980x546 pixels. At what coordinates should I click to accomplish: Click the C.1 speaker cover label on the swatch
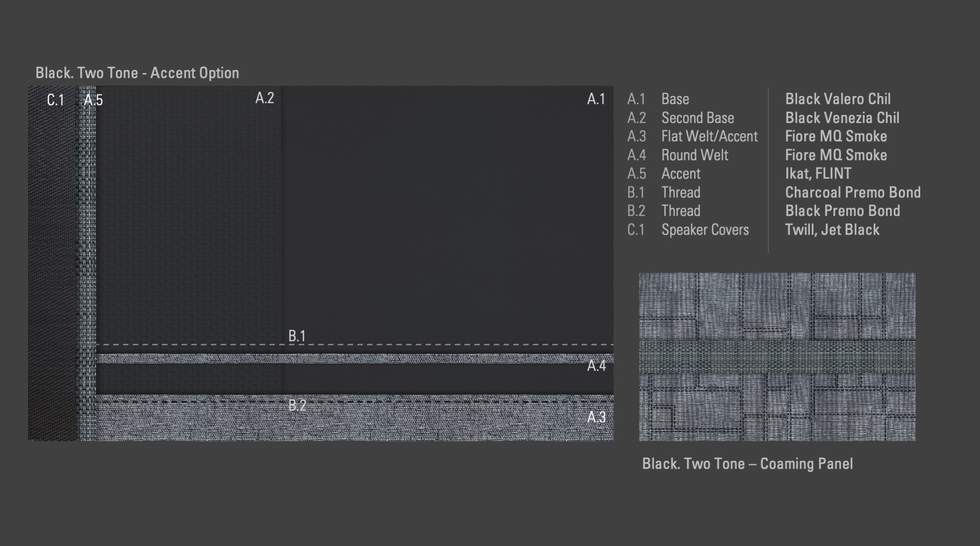[56, 100]
